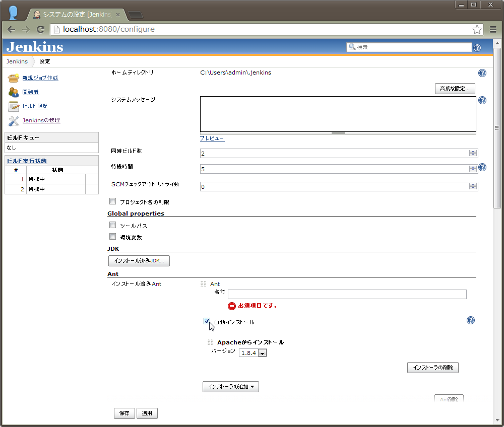This screenshot has width=504, height=427.
Task: Enable the 環境変数 checkbox
Action: 112,237
